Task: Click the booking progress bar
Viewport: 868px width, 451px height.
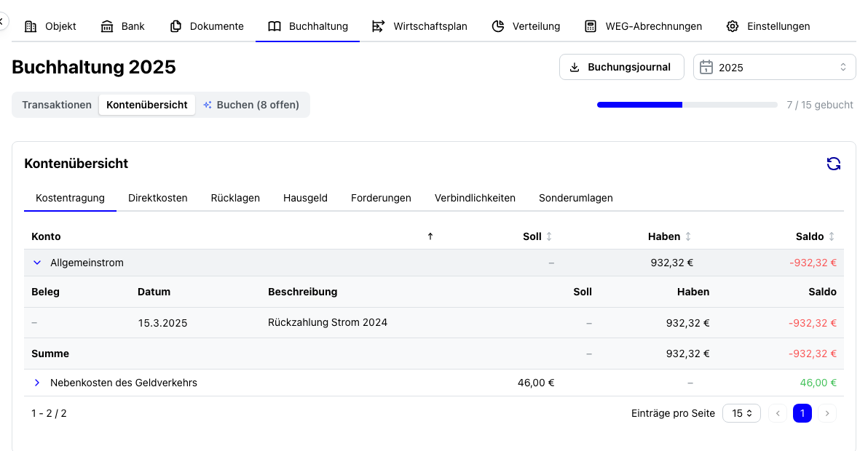Action: pos(687,105)
